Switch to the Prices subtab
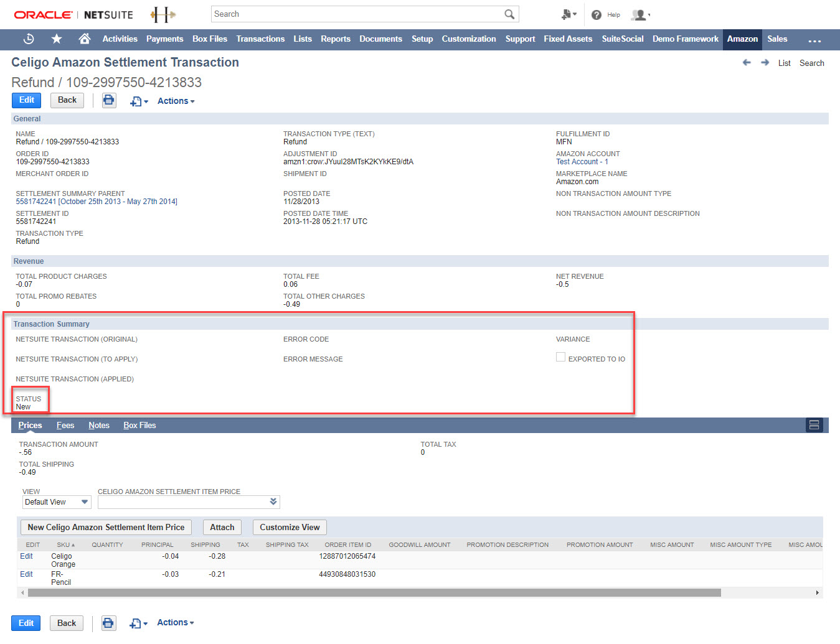The width and height of the screenshot is (840, 644). point(30,426)
